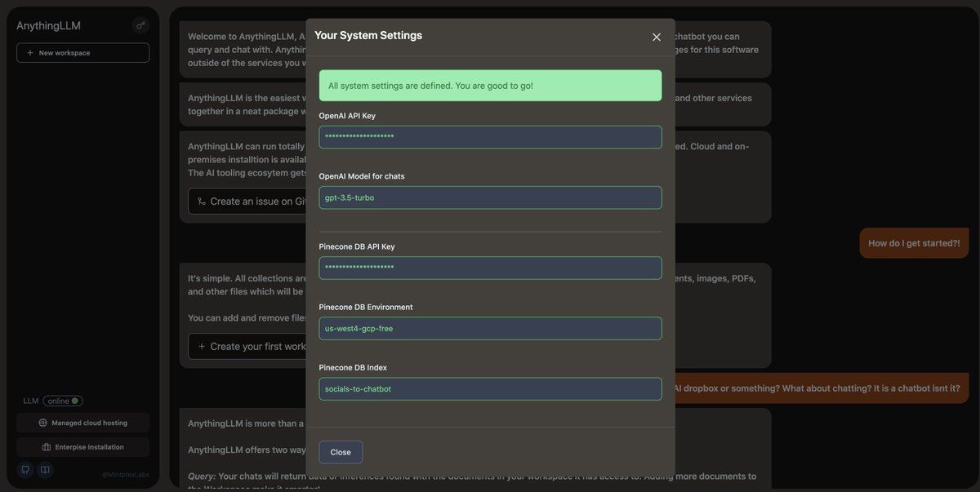Screen dimensions: 980x492
Task: Open Enterpise Installation option
Action: 82,447
